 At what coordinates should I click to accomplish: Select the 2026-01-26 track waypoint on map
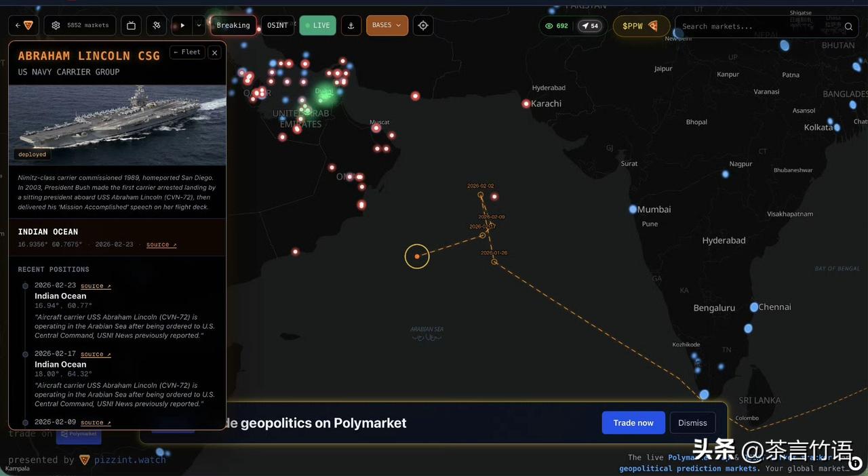(x=494, y=261)
